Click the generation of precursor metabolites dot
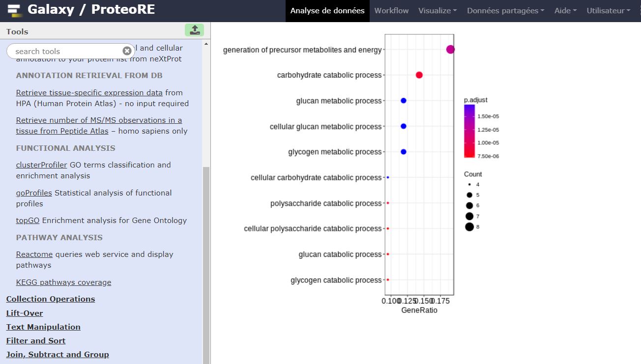Viewport: 641px width, 364px height. coord(450,49)
